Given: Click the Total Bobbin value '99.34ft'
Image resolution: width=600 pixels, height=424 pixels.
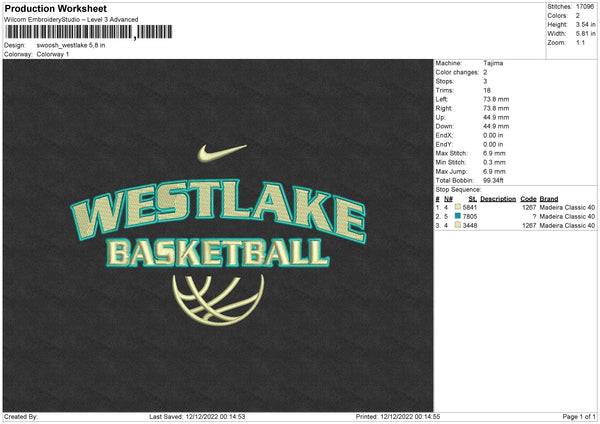Looking at the screenshot, I should coord(493,180).
